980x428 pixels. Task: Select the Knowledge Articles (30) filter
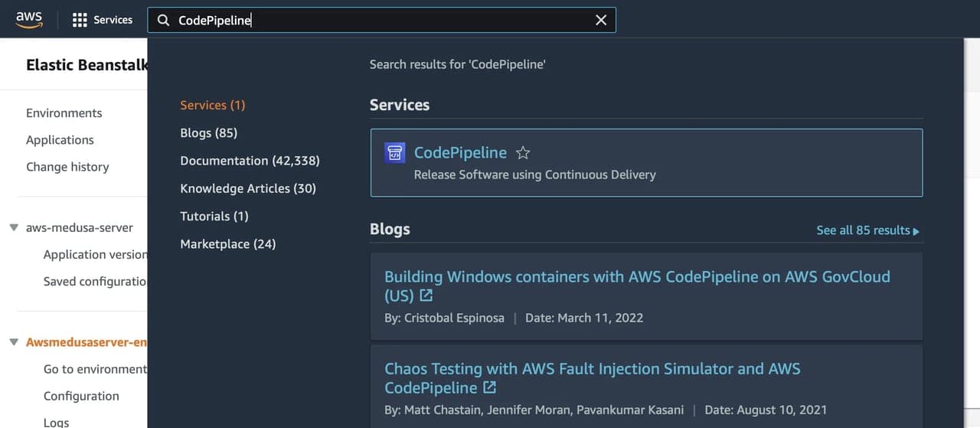(248, 188)
